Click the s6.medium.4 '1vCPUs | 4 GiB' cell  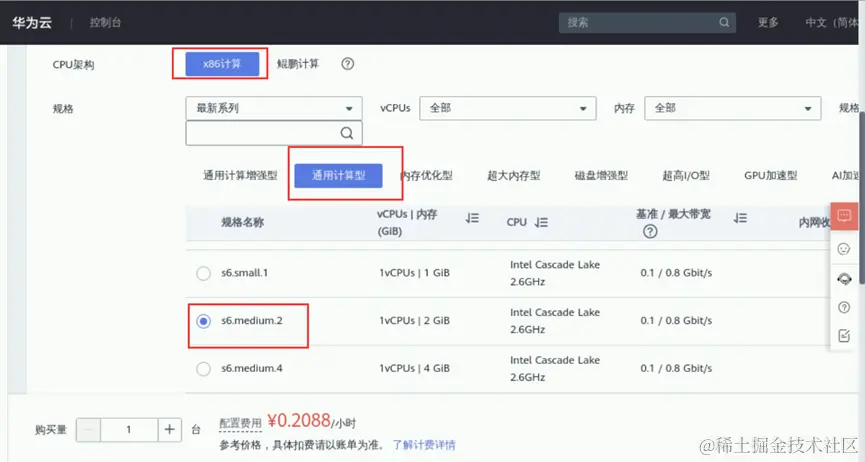[414, 369]
